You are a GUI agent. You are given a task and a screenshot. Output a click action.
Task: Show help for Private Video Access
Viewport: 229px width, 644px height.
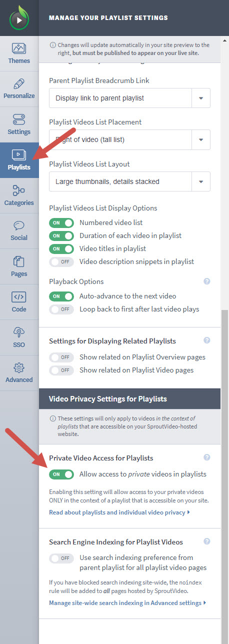pos(207,457)
